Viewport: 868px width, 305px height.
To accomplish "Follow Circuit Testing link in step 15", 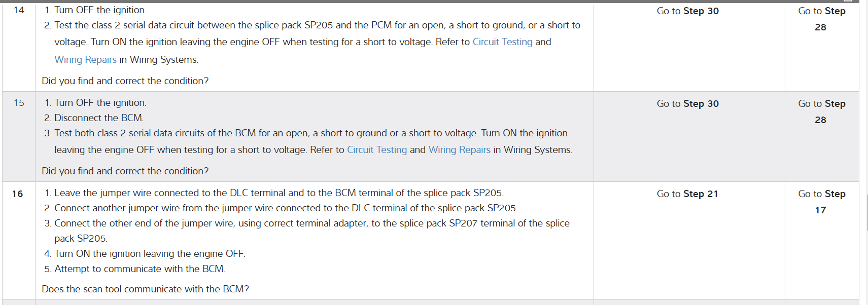I will tap(376, 150).
